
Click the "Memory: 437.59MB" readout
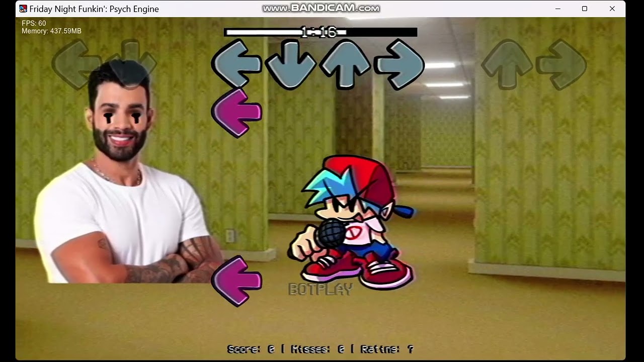51,31
